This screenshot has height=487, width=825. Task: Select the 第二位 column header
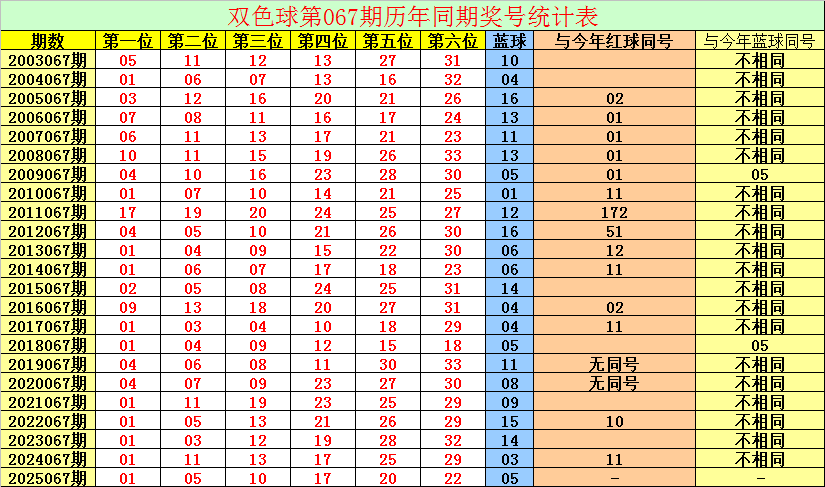(193, 41)
